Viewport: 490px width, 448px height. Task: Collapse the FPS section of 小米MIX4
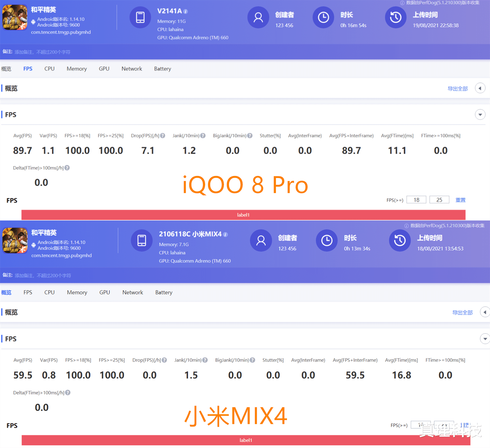485,339
